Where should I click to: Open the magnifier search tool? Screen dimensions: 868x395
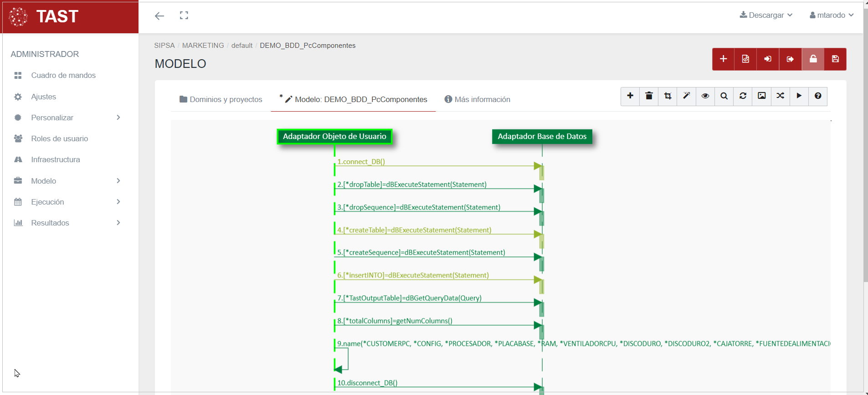coord(724,96)
